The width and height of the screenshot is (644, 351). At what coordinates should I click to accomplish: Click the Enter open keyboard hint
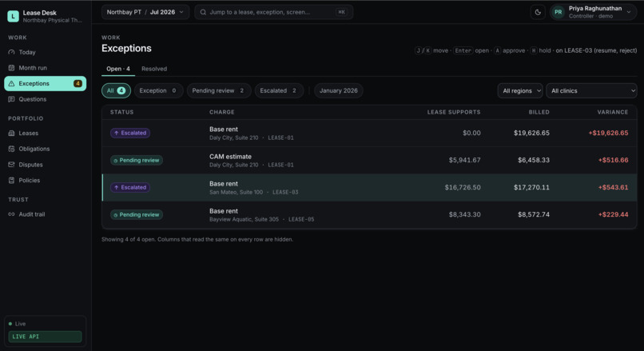coord(471,50)
